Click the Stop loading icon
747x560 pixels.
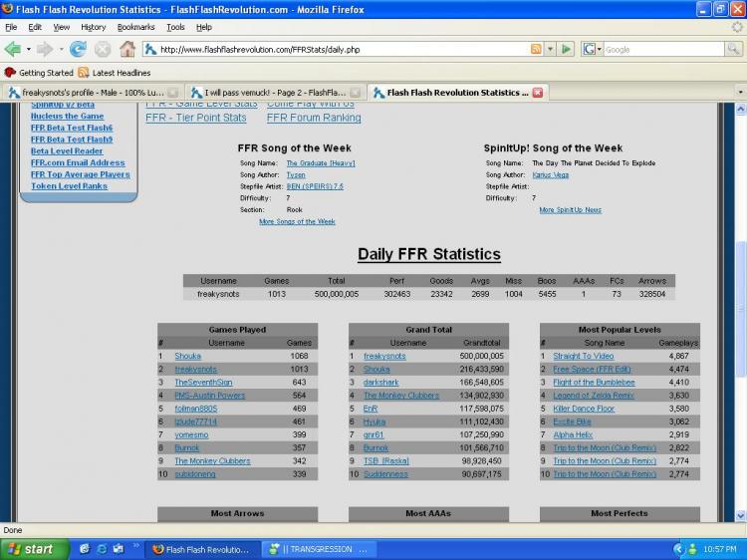[102, 49]
